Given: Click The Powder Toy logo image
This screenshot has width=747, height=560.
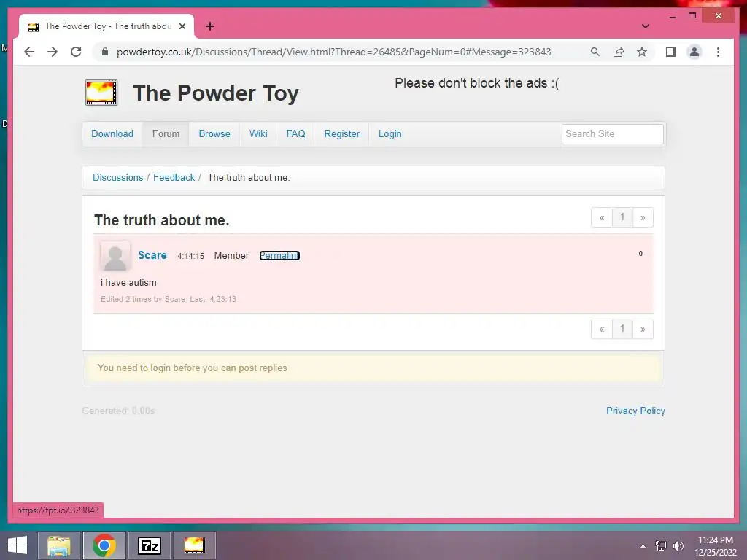Looking at the screenshot, I should (101, 93).
